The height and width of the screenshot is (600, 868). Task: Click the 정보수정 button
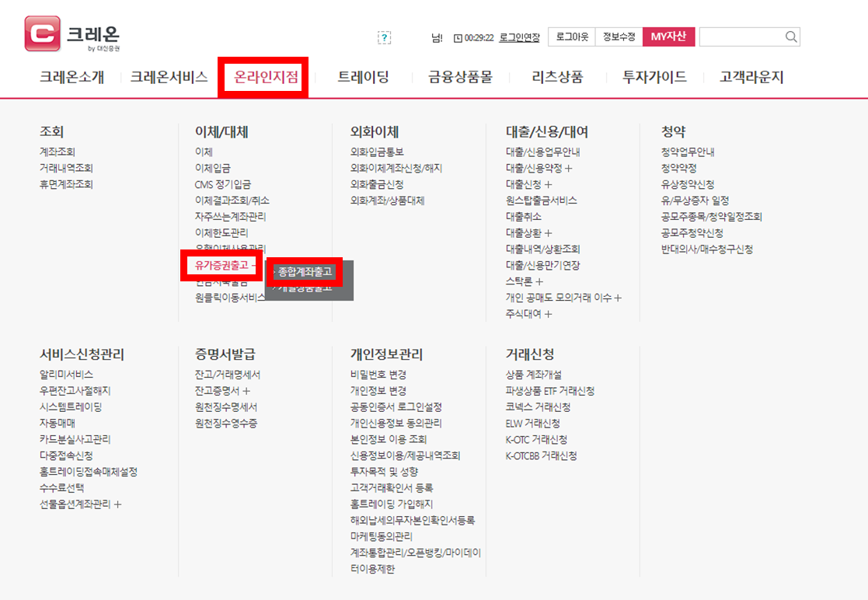619,37
